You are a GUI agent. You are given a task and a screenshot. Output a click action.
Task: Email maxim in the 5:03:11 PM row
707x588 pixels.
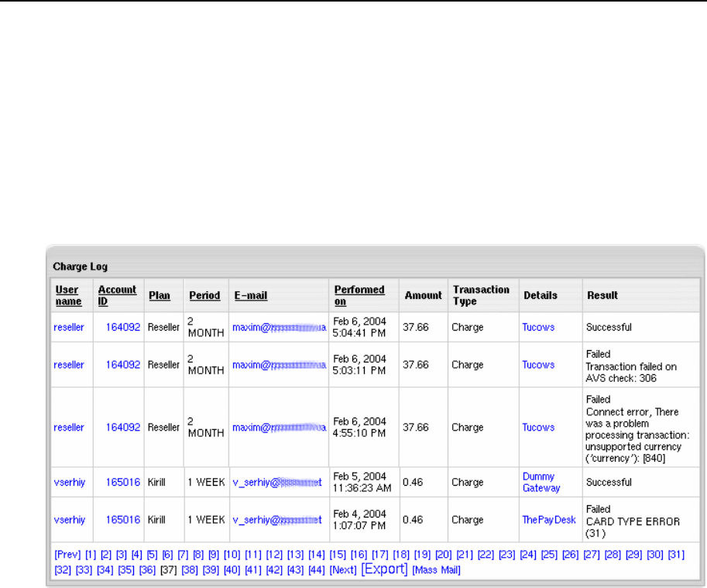[x=279, y=365]
